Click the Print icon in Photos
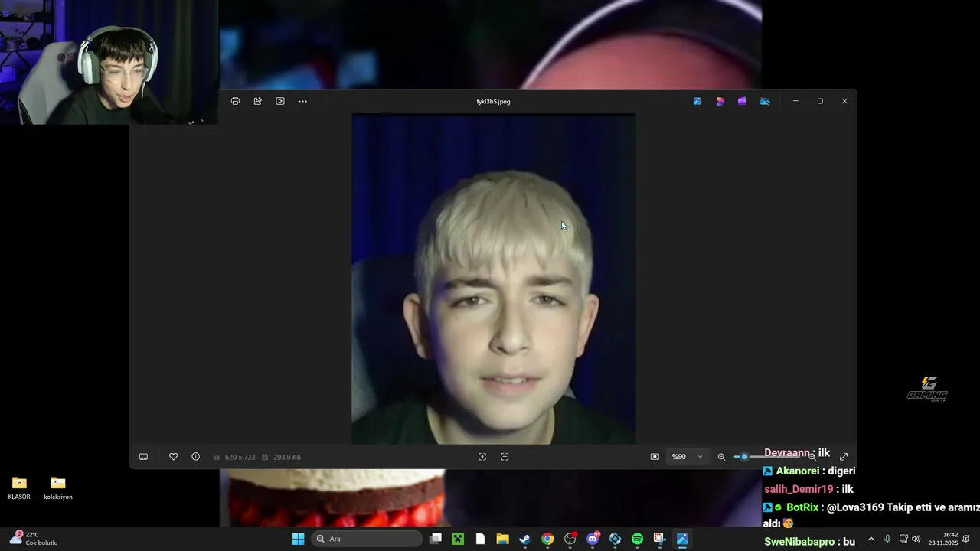This screenshot has width=980, height=551. [235, 101]
